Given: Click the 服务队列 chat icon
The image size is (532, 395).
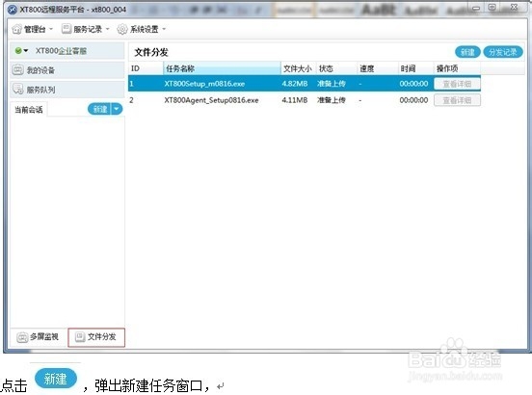Looking at the screenshot, I should 17,90.
